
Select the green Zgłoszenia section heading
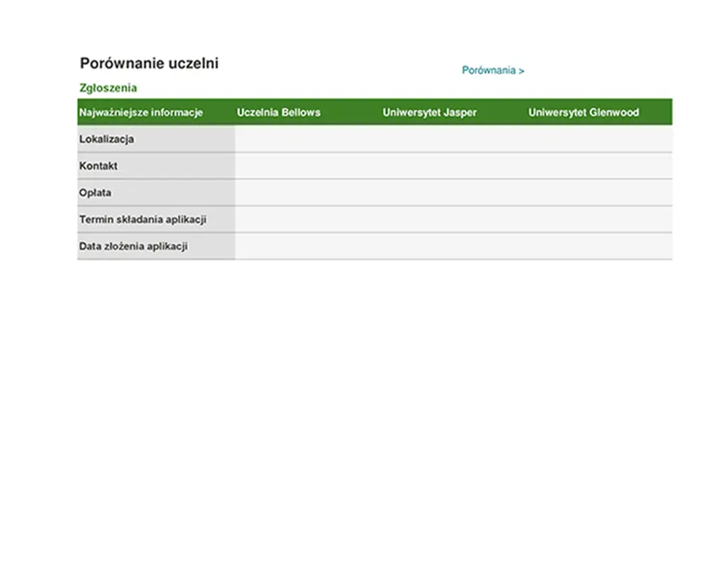pos(108,89)
